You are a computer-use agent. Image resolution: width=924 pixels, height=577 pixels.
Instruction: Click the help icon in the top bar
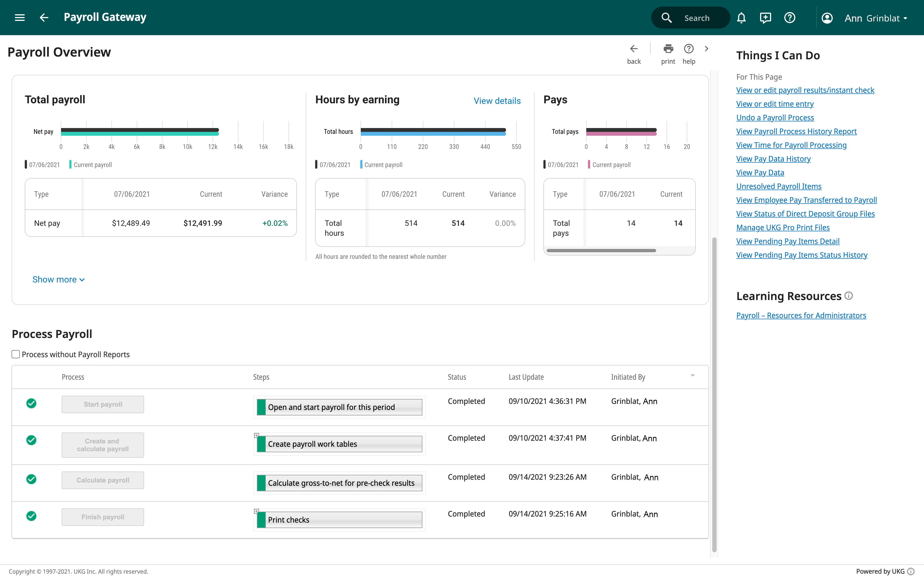coord(790,18)
